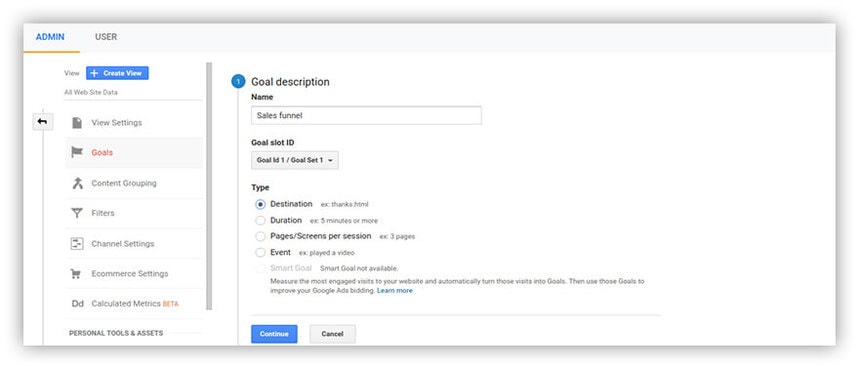859x369 pixels.
Task: Click the Calculated Metrics Dd icon
Action: coord(77,304)
